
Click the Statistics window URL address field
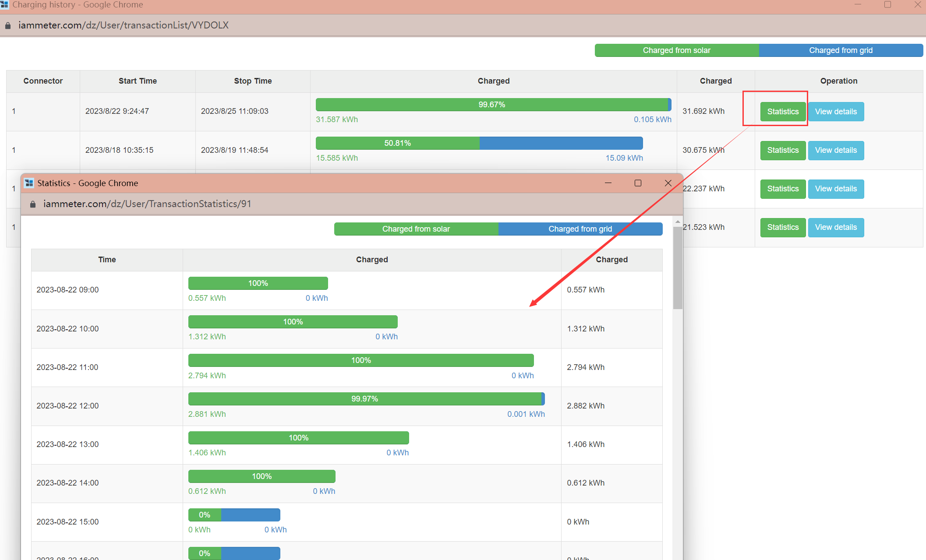(x=147, y=204)
